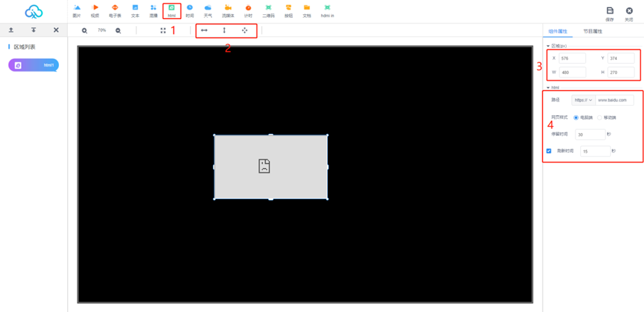The width and height of the screenshot is (644, 312).
Task: Enable the 刷新时间 checkbox
Action: pyautogui.click(x=549, y=151)
